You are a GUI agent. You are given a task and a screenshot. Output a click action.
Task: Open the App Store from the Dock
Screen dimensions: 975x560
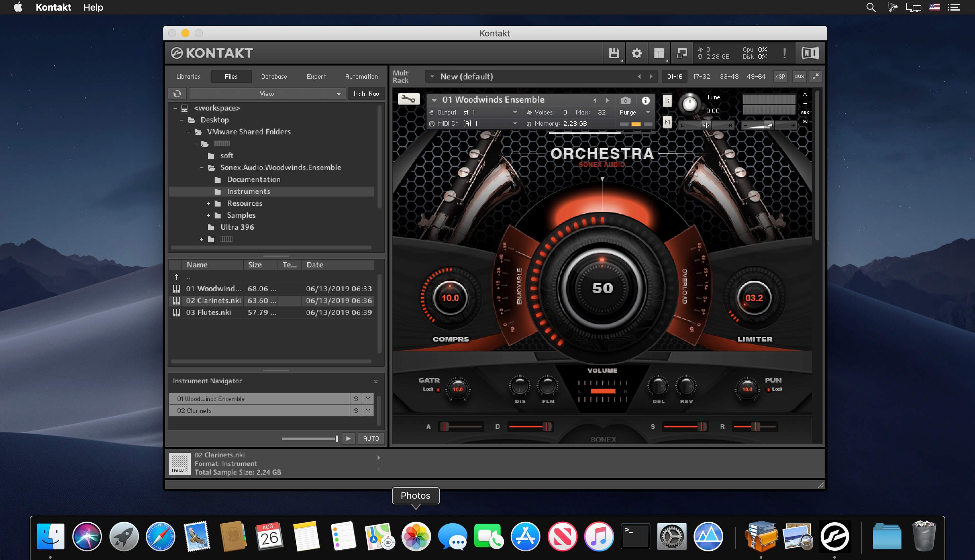pos(526,536)
